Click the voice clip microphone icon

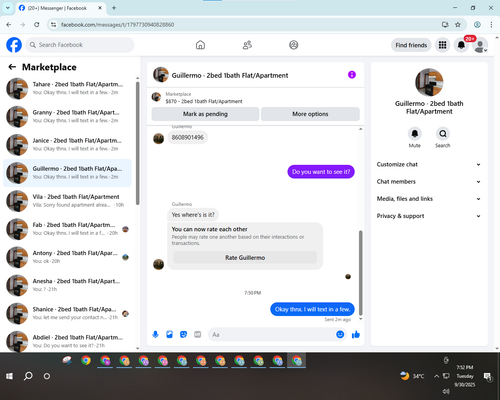(155, 334)
